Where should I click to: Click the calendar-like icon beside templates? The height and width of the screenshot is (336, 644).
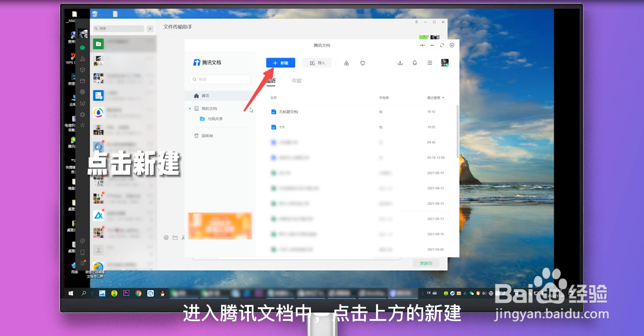(363, 63)
